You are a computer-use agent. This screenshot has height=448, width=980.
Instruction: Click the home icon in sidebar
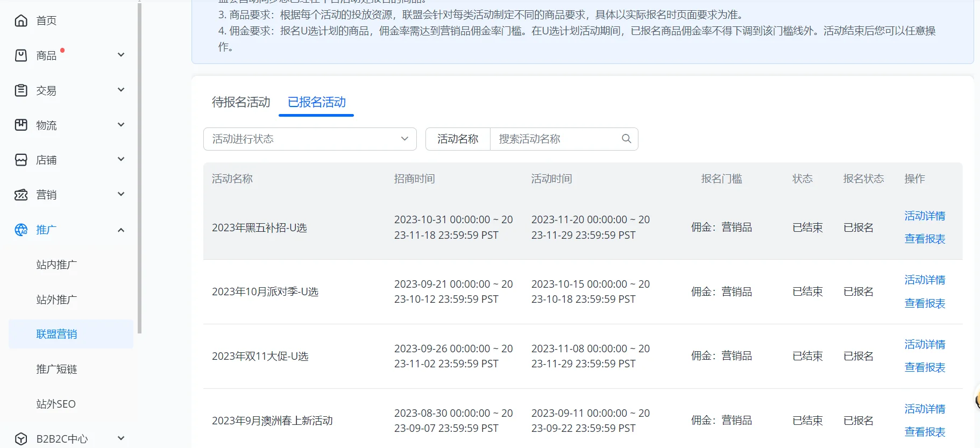(21, 20)
